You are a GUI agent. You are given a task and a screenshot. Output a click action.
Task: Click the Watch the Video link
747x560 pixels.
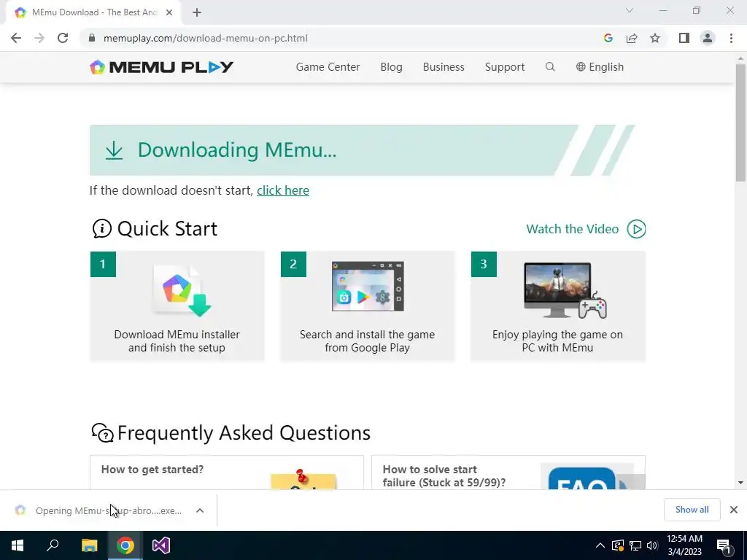click(572, 229)
